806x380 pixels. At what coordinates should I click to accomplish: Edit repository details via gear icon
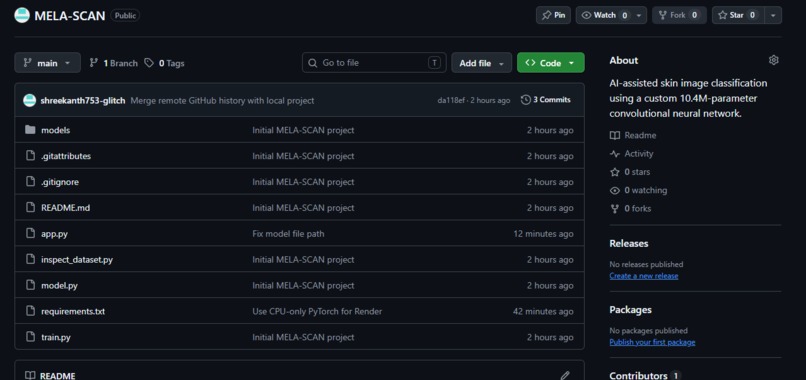(x=774, y=60)
